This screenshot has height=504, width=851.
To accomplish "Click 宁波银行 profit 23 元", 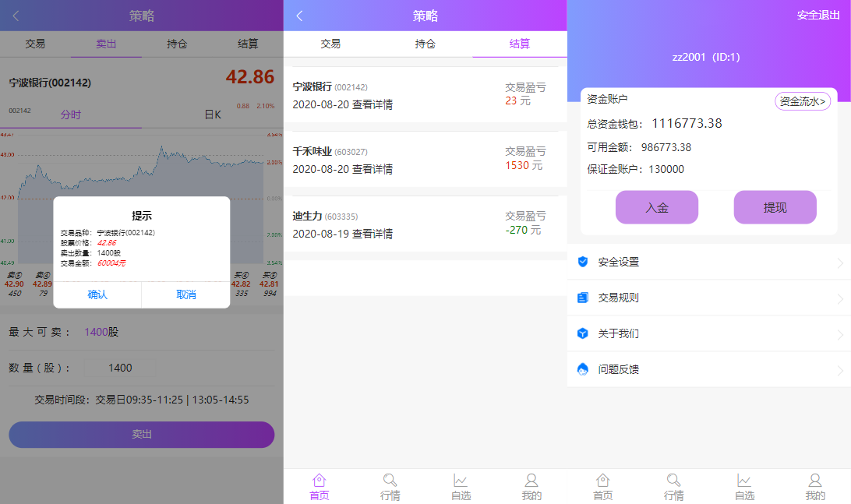I will [x=517, y=101].
